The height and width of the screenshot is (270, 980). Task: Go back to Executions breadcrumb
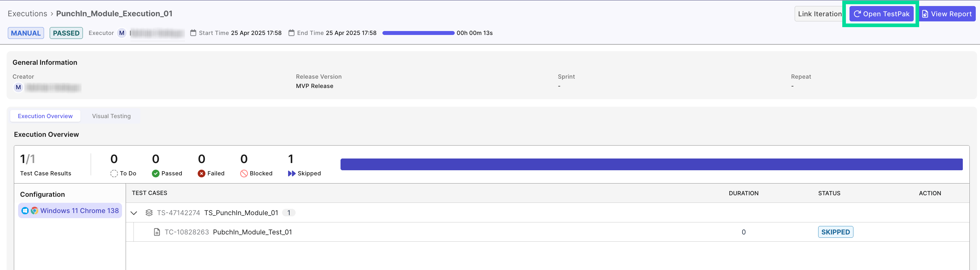[27, 13]
